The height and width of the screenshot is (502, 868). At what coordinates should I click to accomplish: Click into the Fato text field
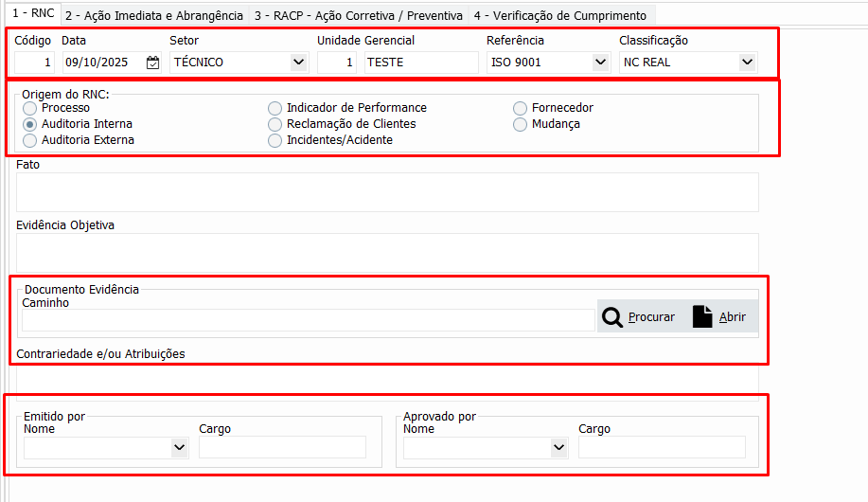pos(387,192)
